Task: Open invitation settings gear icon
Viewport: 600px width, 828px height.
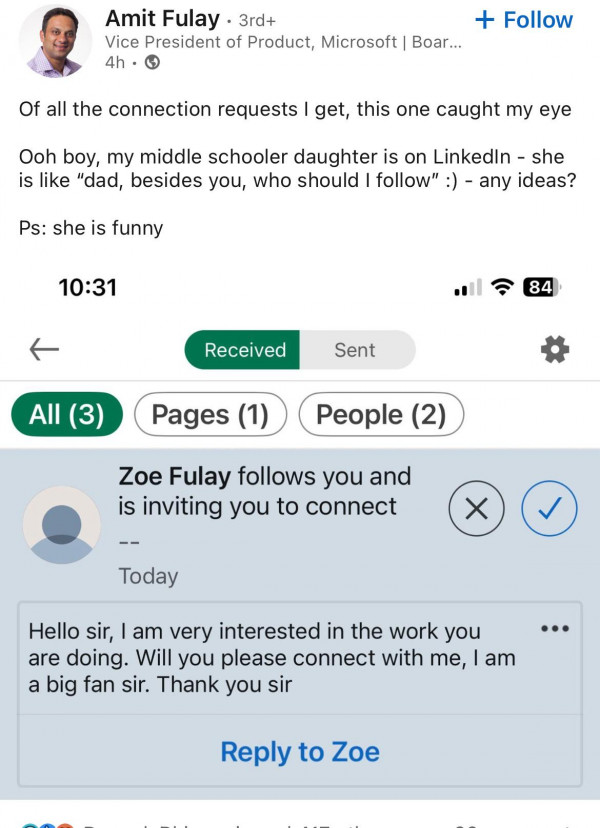Action: click(554, 349)
